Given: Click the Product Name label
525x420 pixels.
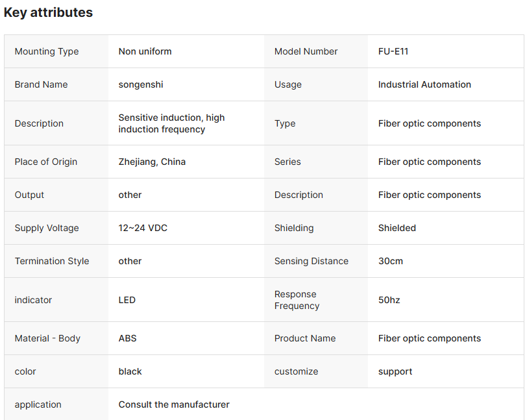Looking at the screenshot, I should pyautogui.click(x=305, y=338).
